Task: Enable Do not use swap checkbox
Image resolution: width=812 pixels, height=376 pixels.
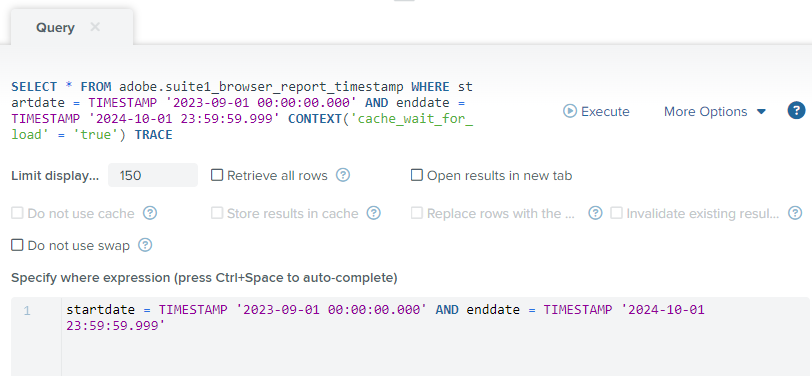Action: click(x=17, y=245)
